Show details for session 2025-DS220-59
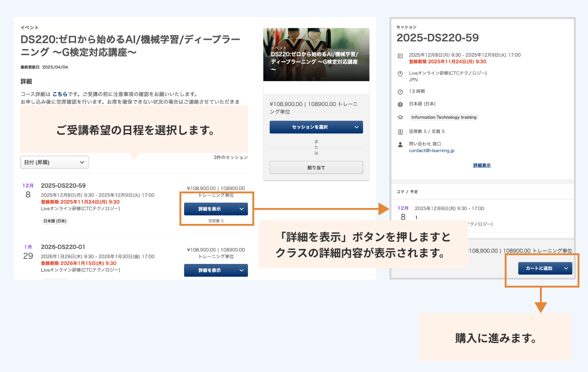 click(x=216, y=209)
